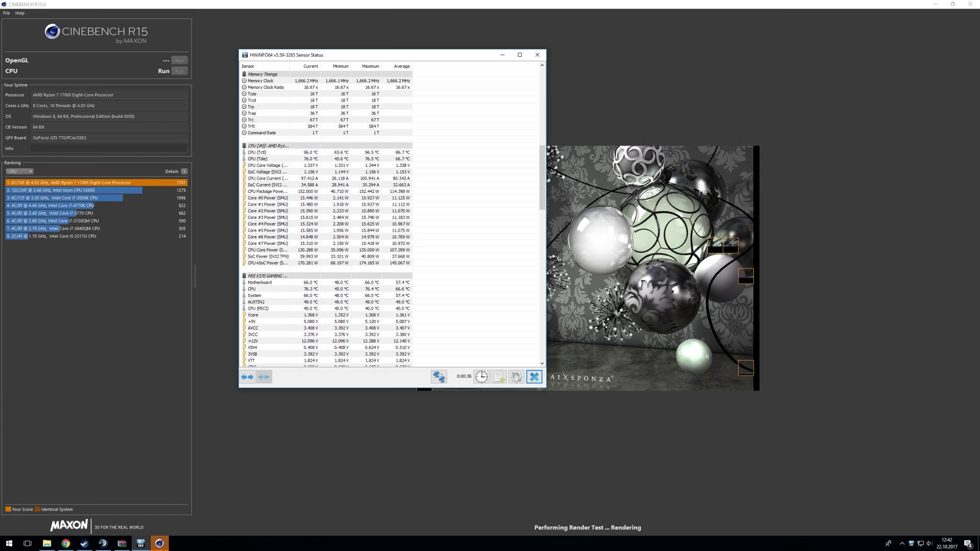
Task: Open the CPU ranking dropdown
Action: click(x=19, y=171)
